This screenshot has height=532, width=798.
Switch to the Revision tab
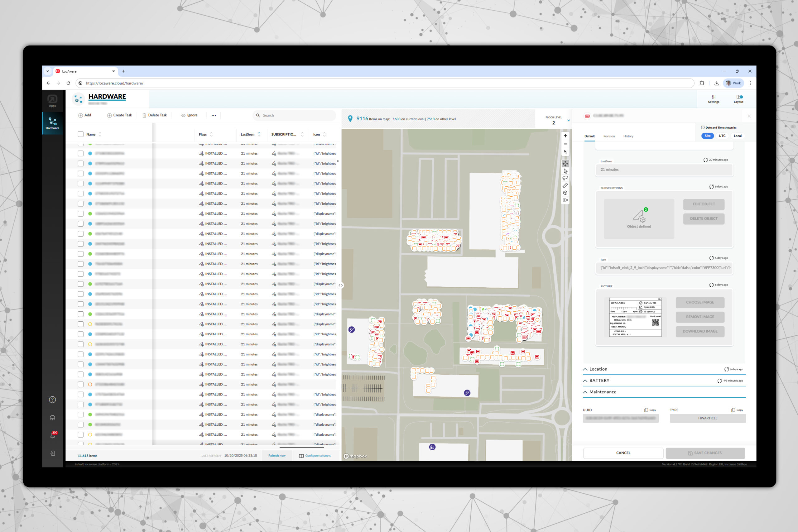(609, 136)
